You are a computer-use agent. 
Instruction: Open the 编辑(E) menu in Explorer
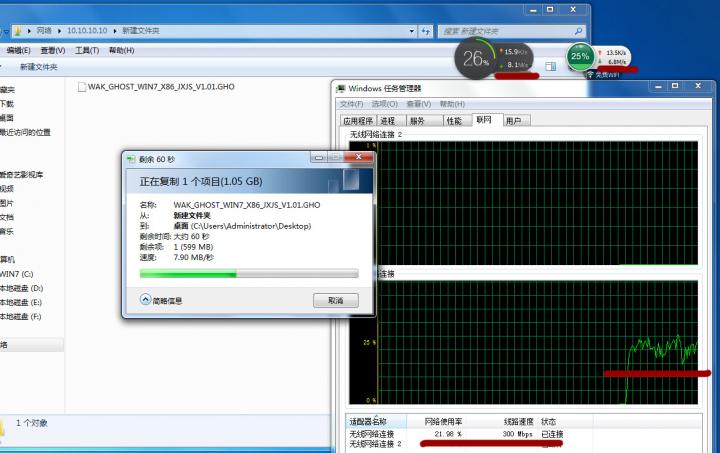click(x=18, y=50)
